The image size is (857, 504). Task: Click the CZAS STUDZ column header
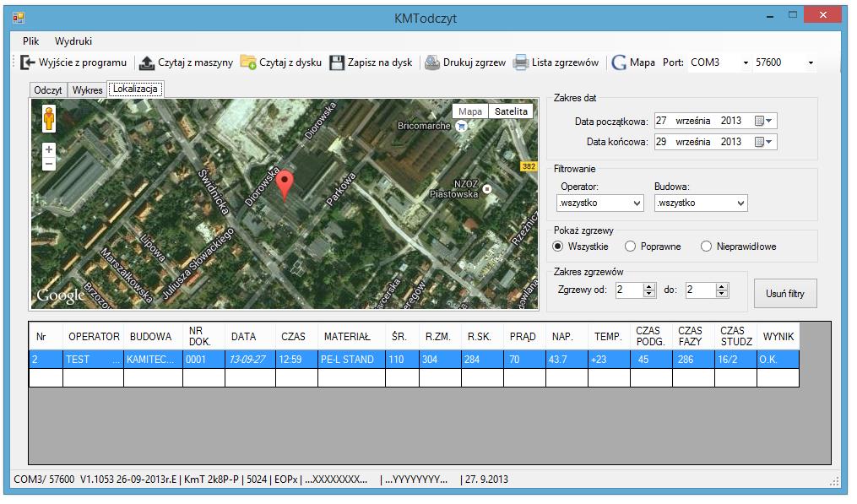735,337
